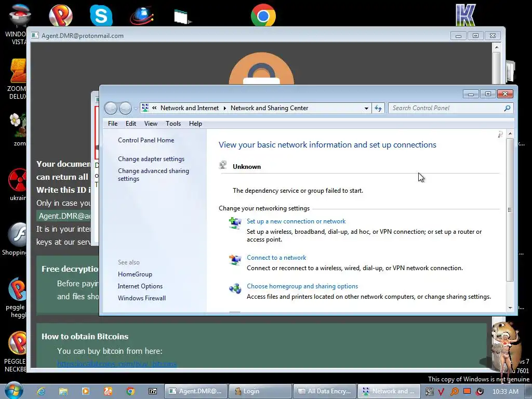Open the Skype desktop shortcut

tap(101, 15)
